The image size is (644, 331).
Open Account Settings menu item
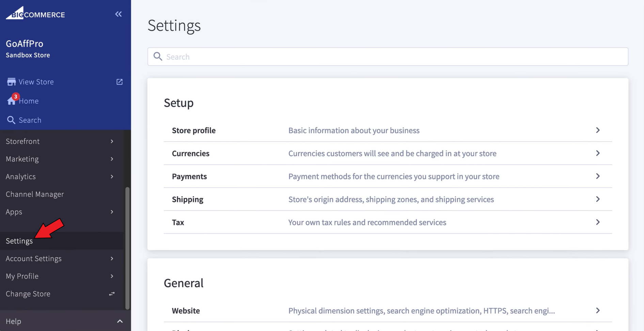34,259
